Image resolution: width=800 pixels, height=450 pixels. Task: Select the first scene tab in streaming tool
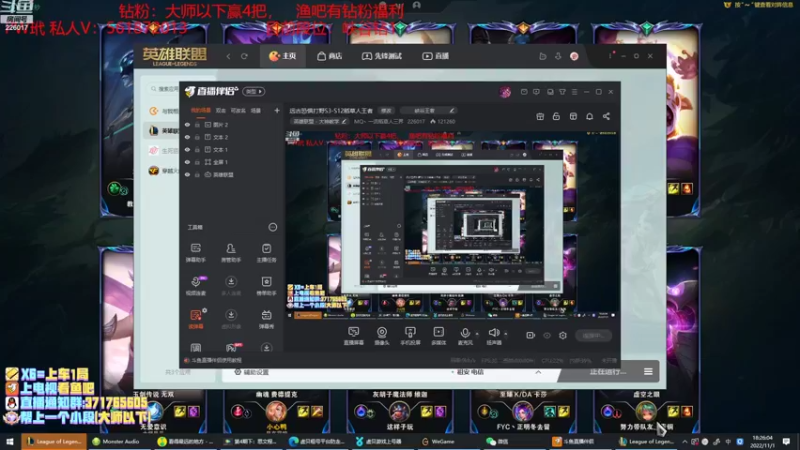[x=201, y=110]
